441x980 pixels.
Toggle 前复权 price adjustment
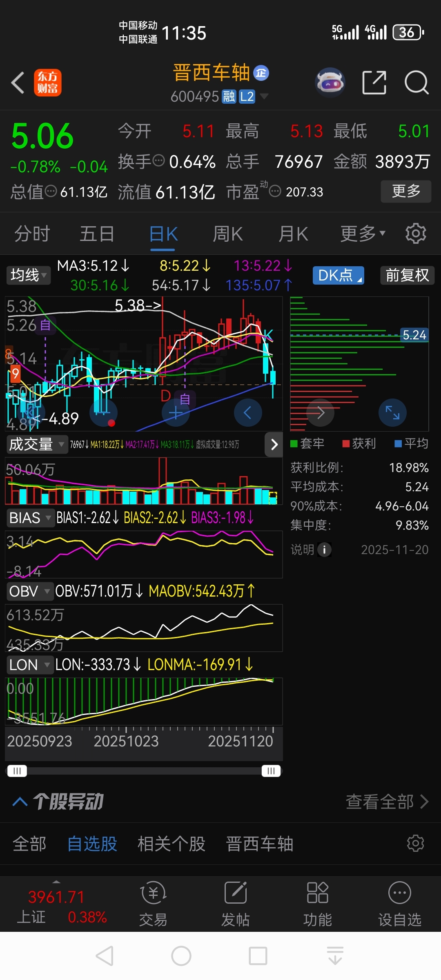(407, 275)
